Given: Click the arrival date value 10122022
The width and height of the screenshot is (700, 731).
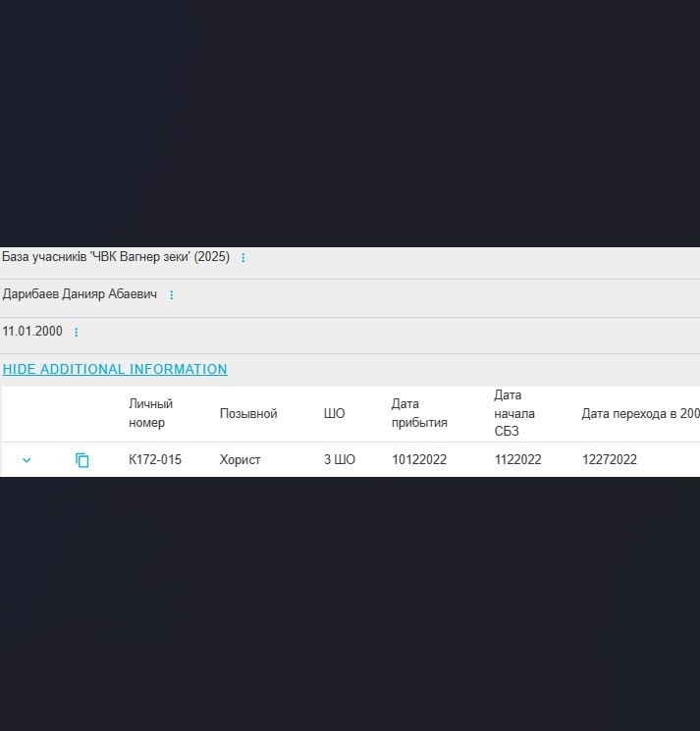Looking at the screenshot, I should (x=419, y=460).
